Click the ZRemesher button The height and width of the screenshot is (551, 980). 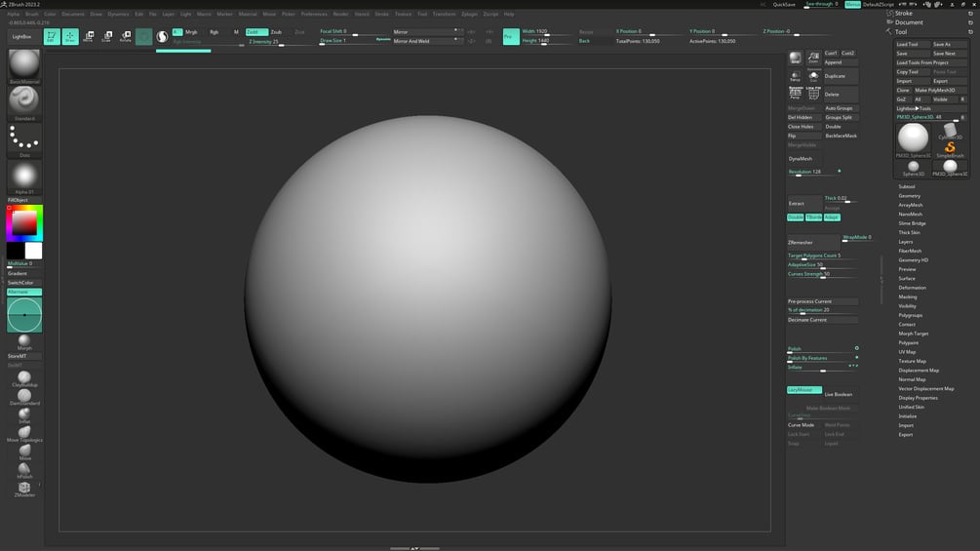(813, 243)
